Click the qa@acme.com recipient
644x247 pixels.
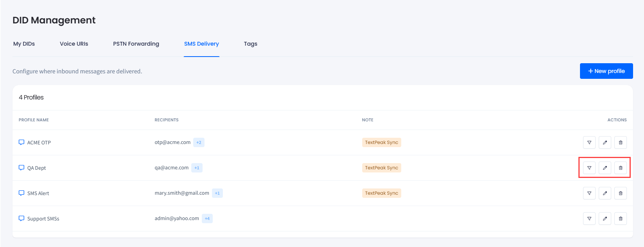click(x=172, y=168)
